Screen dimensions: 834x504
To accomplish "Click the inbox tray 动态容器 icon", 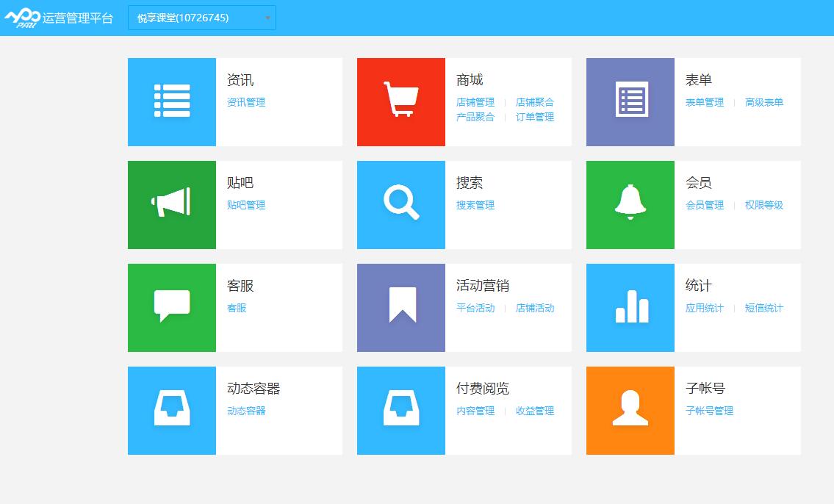I will click(172, 410).
